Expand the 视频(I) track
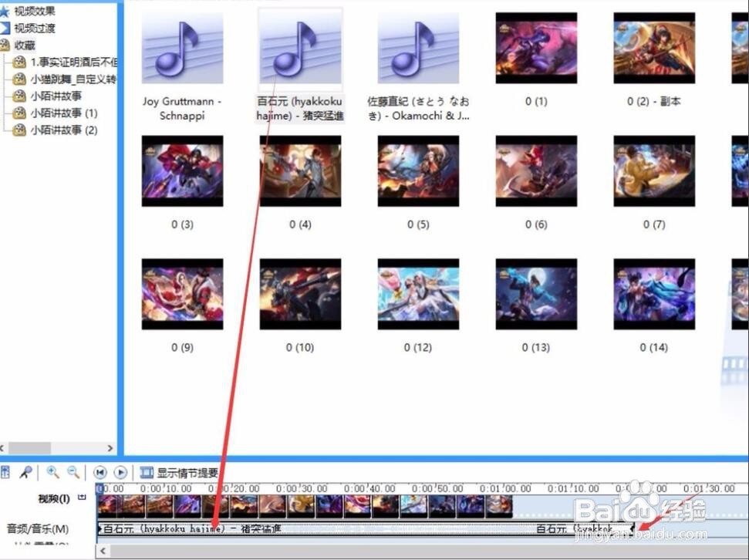Image resolution: width=749 pixels, height=560 pixels. coord(82,497)
